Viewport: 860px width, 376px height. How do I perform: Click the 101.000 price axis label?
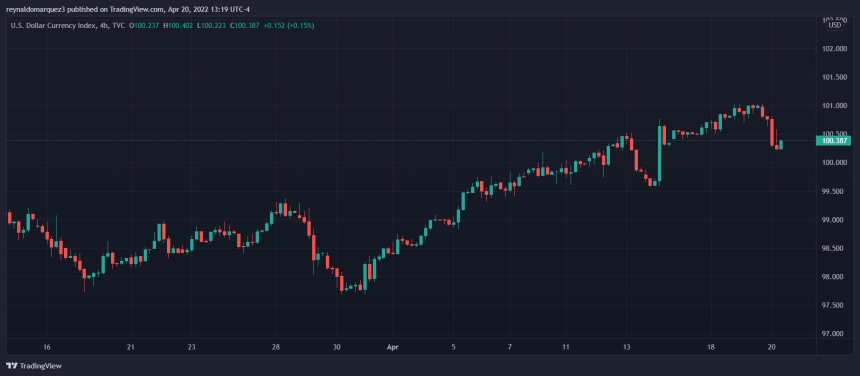point(834,106)
